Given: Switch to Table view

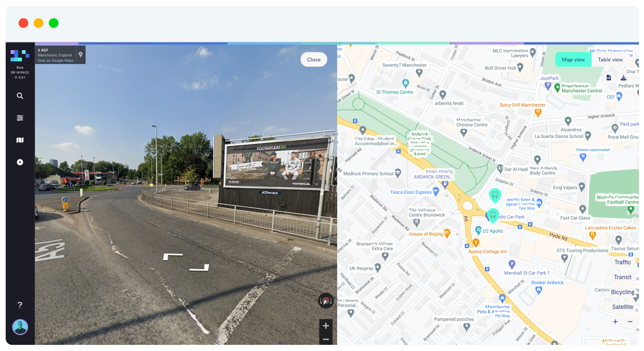Looking at the screenshot, I should click(610, 59).
